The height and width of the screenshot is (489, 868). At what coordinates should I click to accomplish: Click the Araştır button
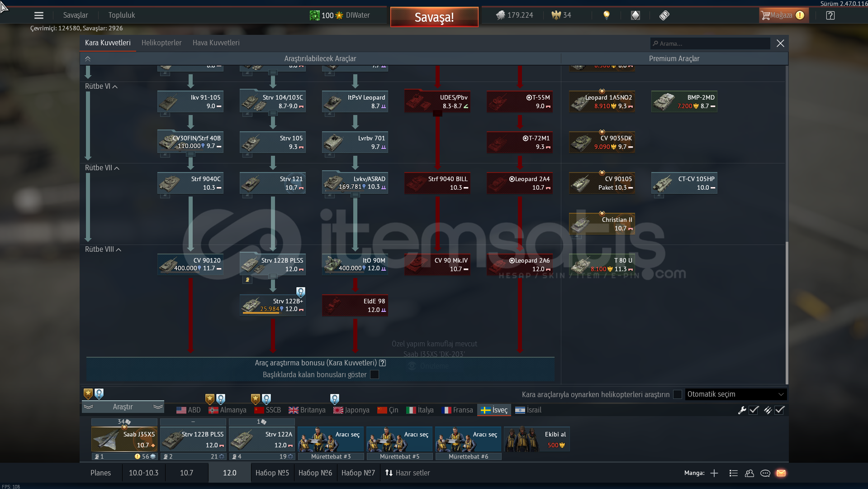click(123, 407)
